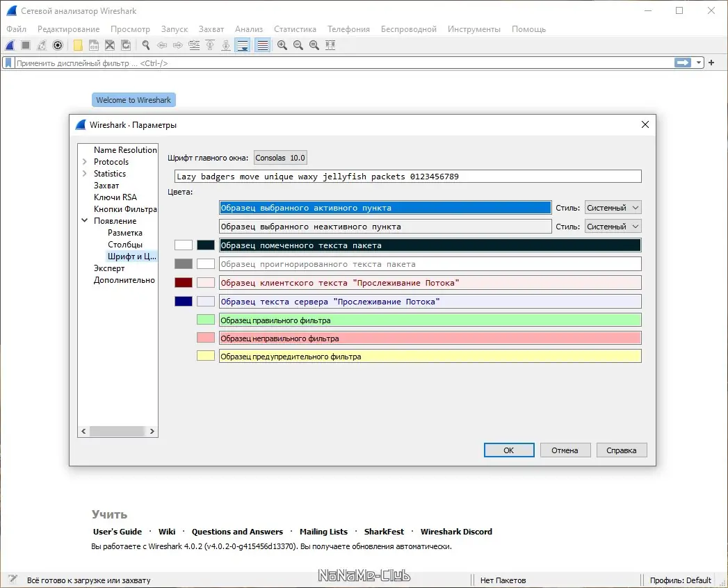The image size is (728, 588).
Task: Open display filter history dropdown arrow
Action: click(698, 63)
